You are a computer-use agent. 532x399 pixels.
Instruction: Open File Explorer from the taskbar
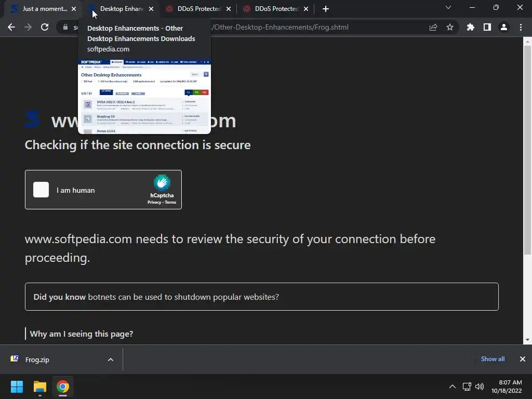pyautogui.click(x=39, y=387)
